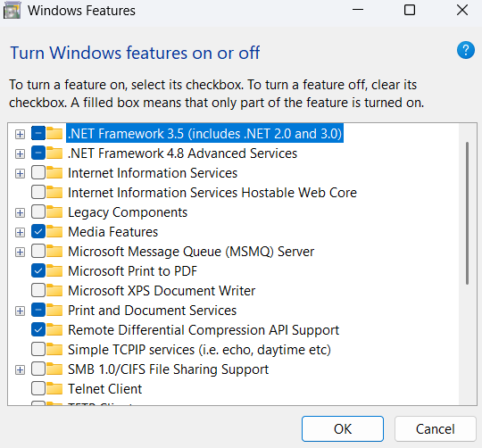Click the Windows Features title bar icon
Viewport: 482px width, 448px height.
coord(12,10)
